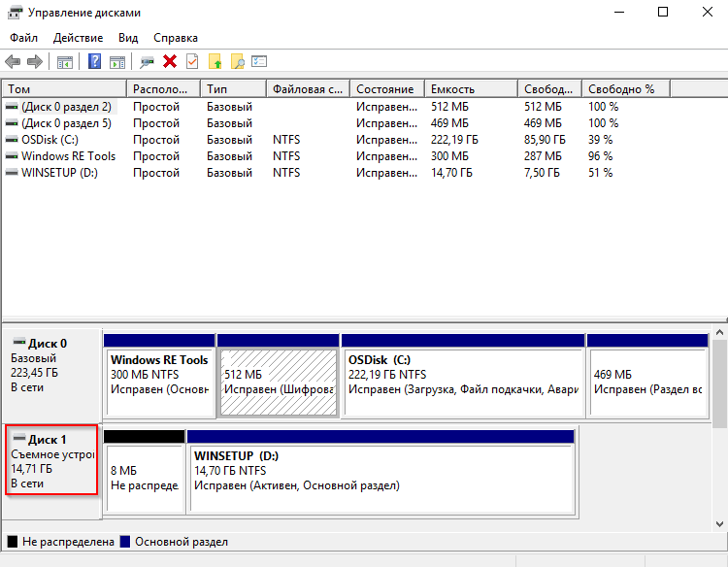Screen dimensions: 728x567
Task: Open the Файл menu
Action: tap(23, 38)
